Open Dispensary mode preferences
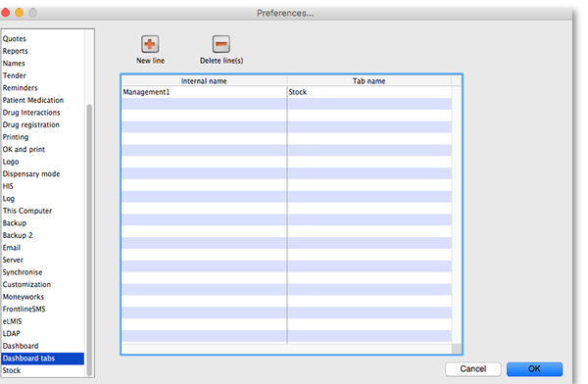Image resolution: width=588 pixels, height=384 pixels. click(31, 174)
